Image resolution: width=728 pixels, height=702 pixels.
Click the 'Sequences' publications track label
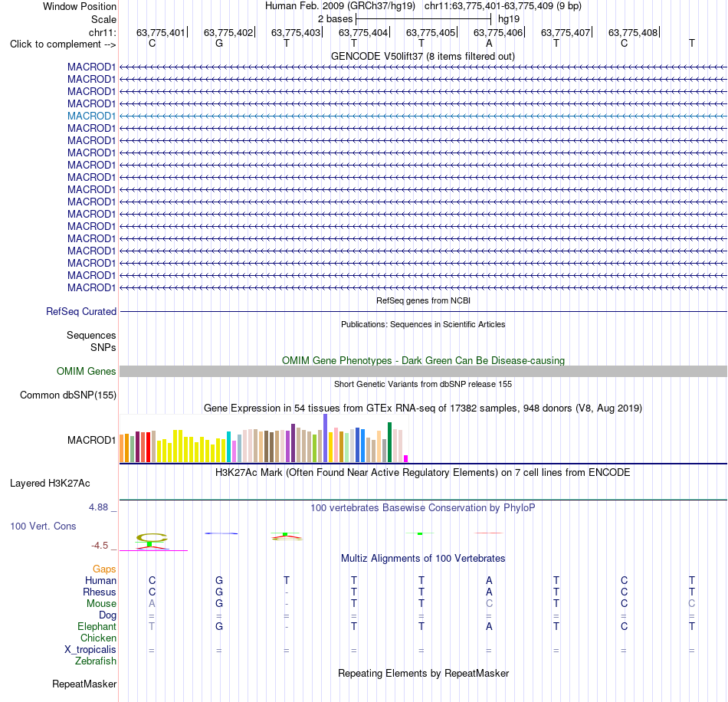click(91, 335)
